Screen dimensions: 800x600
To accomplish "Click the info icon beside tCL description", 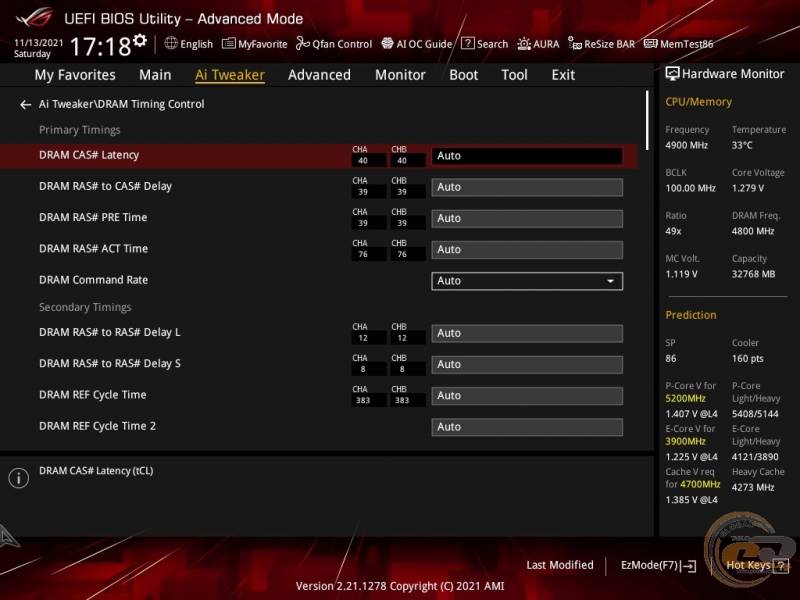I will [19, 478].
